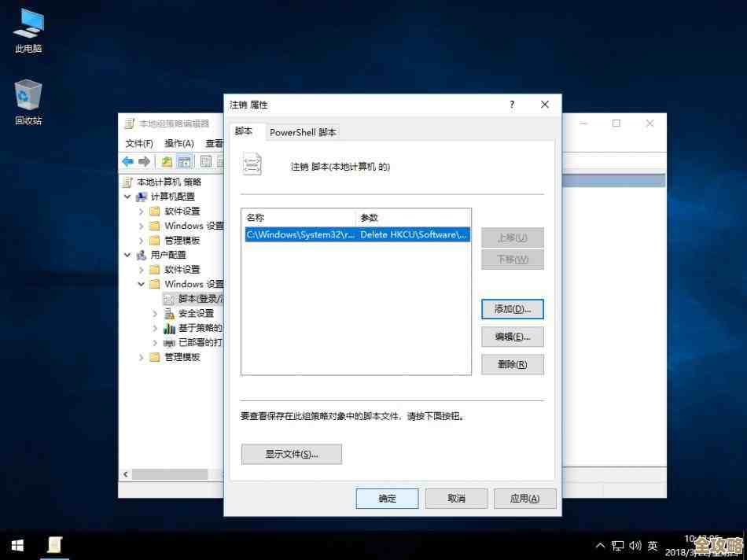
Task: Click the Windows Start button
Action: [16, 545]
